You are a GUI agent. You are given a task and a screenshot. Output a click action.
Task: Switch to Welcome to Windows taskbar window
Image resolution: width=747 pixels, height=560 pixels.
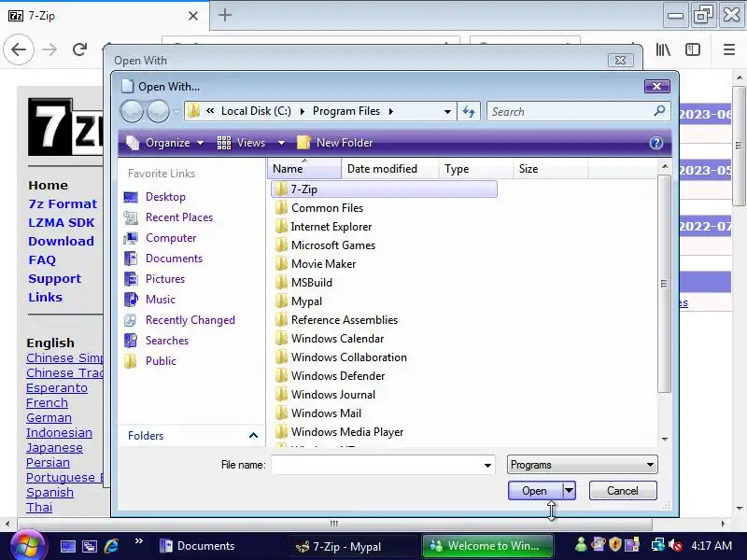pos(487,546)
